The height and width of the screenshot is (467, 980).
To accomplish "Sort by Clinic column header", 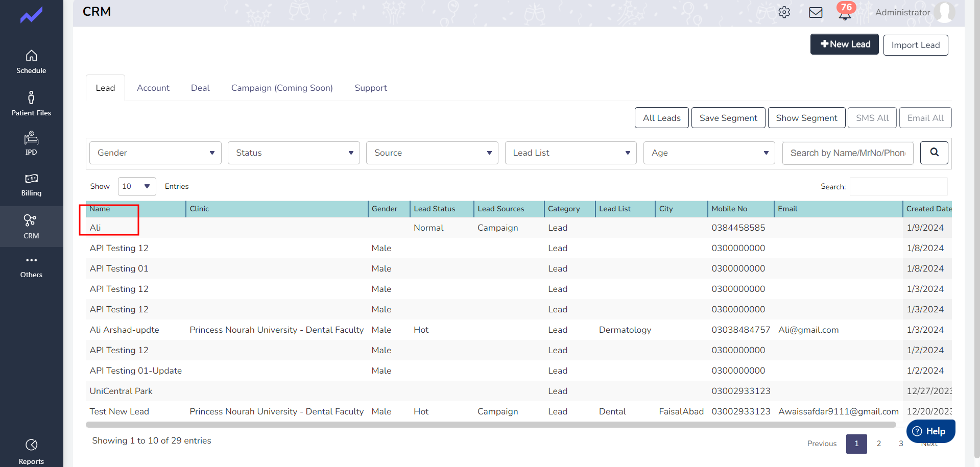I will pyautogui.click(x=277, y=209).
